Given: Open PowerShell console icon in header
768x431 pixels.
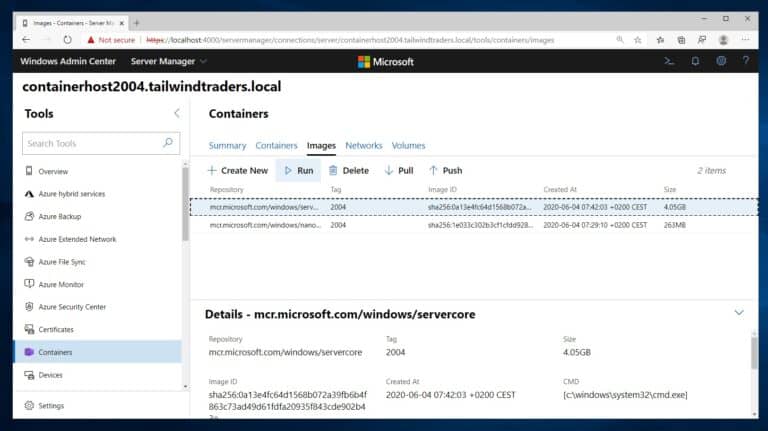Looking at the screenshot, I should click(669, 61).
